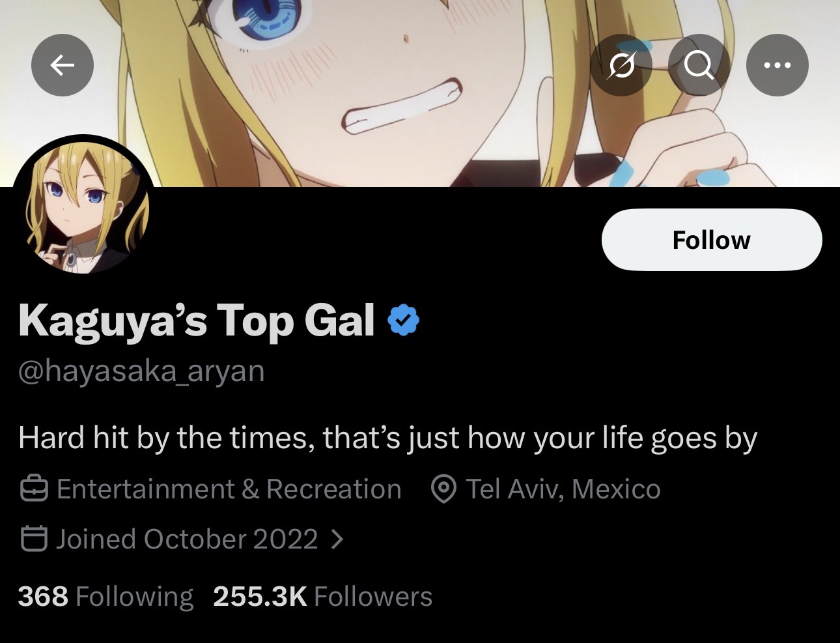
Task: Open the header banner image
Action: click(x=420, y=93)
